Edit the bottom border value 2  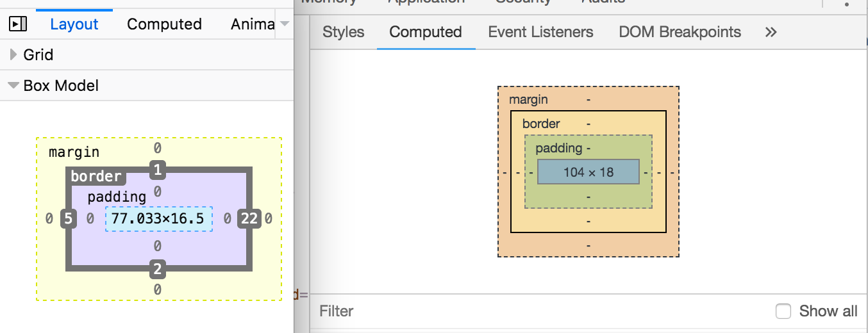pyautogui.click(x=158, y=270)
